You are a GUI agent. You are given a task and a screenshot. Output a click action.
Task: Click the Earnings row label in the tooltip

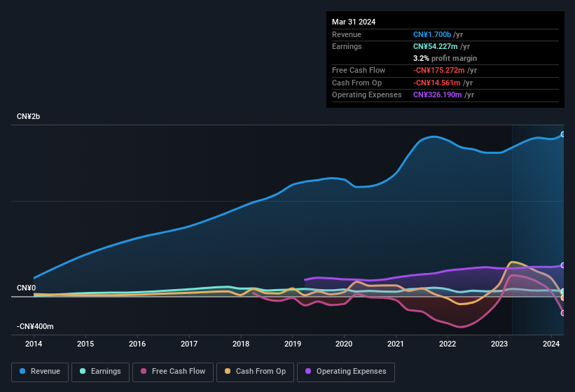click(x=347, y=46)
